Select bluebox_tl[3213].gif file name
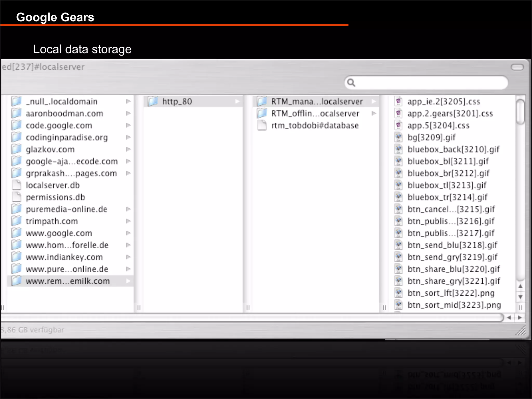The width and height of the screenshot is (532, 399). (447, 185)
